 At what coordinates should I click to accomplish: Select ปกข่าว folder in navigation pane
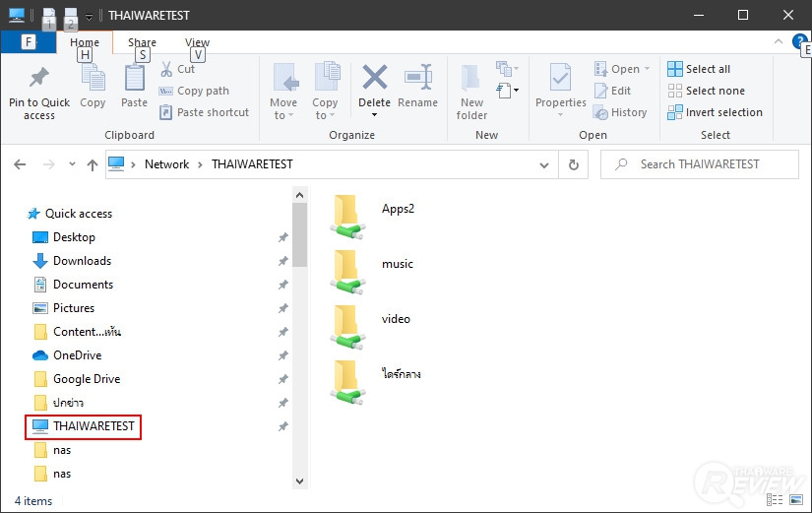[x=58, y=403]
